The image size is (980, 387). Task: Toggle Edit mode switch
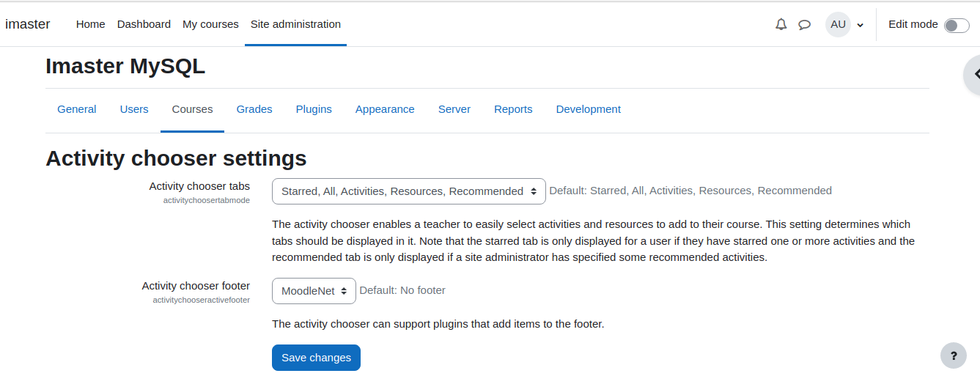[957, 26]
